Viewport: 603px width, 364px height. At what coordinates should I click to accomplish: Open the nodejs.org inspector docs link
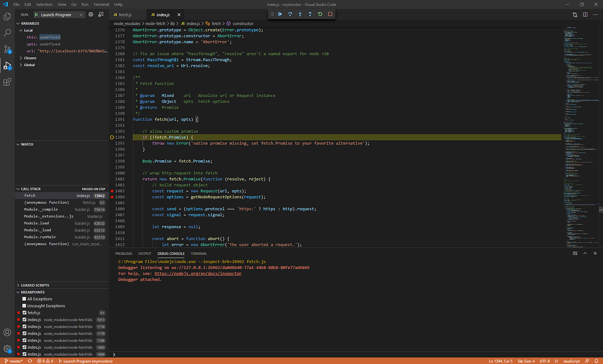click(198, 274)
